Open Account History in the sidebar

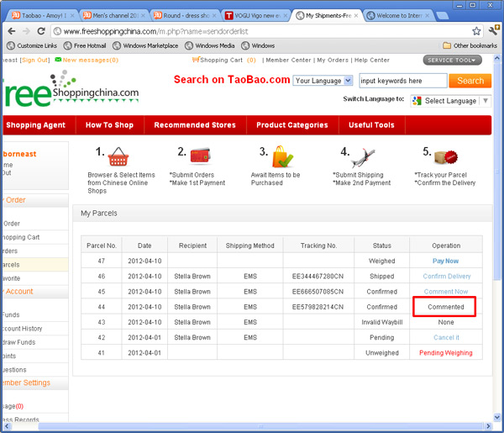(x=23, y=329)
